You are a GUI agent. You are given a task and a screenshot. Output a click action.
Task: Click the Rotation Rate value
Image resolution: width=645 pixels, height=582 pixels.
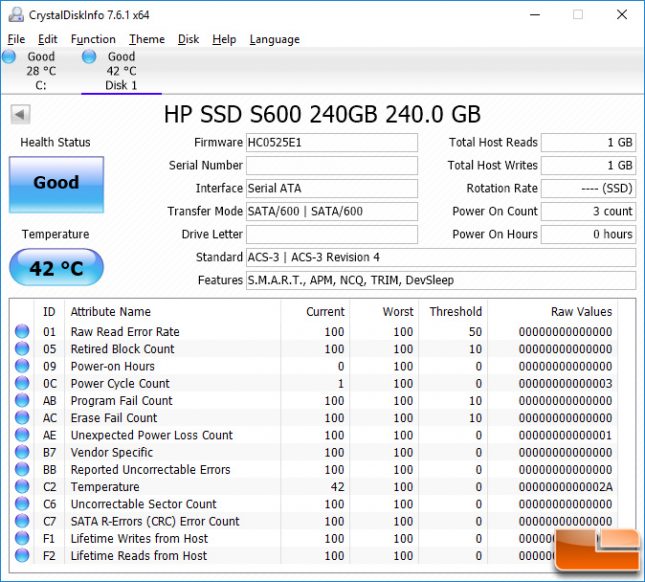588,188
